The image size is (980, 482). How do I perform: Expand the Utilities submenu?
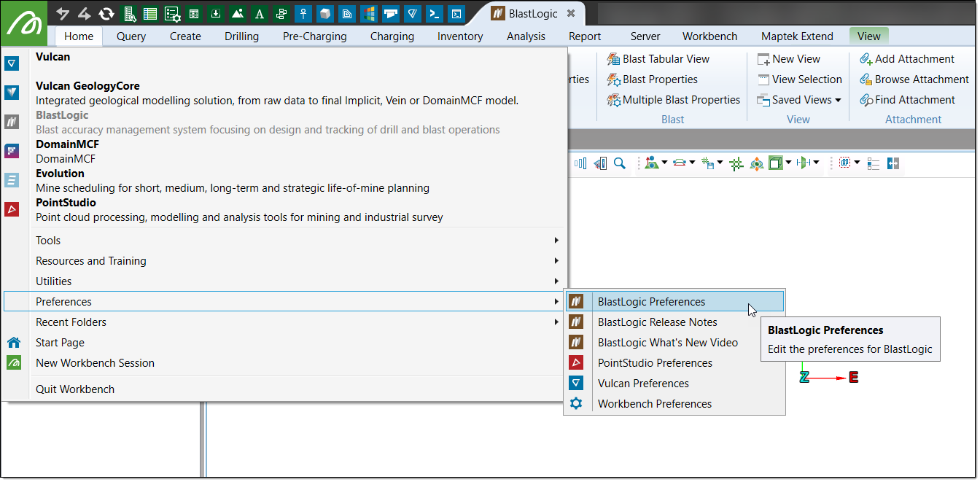[x=284, y=281]
